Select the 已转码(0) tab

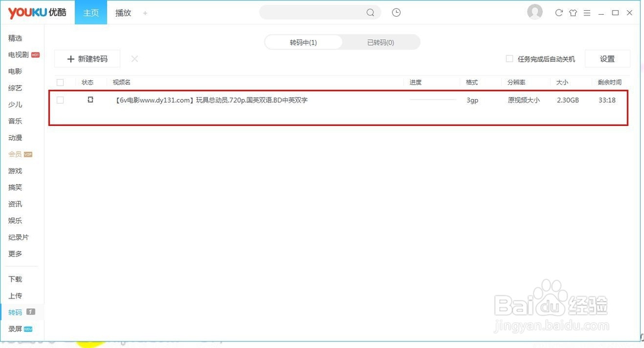pos(381,42)
